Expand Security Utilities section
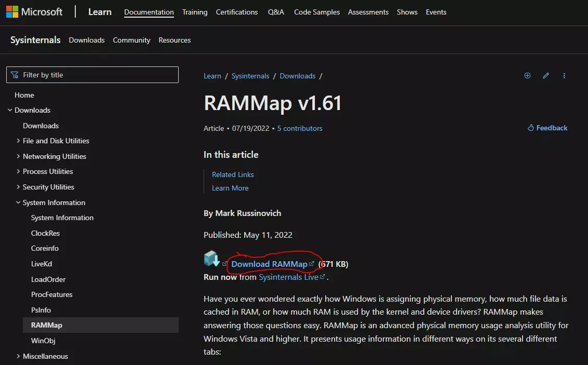The height and width of the screenshot is (365, 588). point(18,186)
